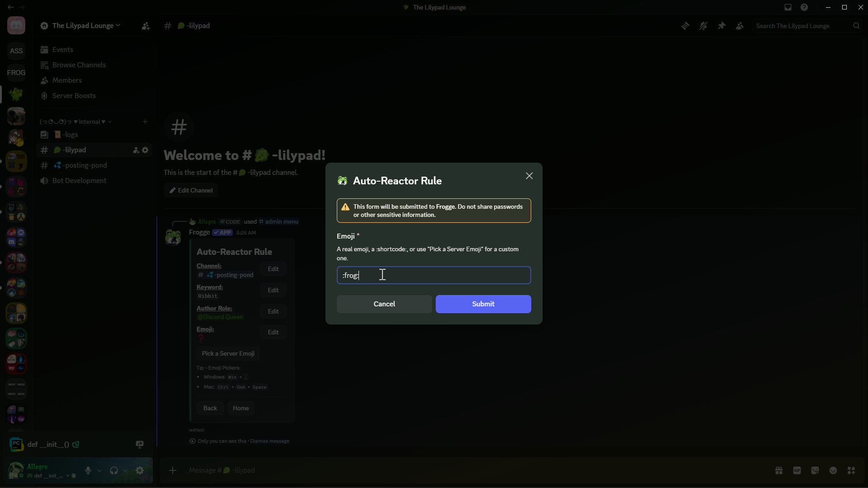Open the gift icon in the message bar
This screenshot has height=488, width=868.
click(x=779, y=470)
